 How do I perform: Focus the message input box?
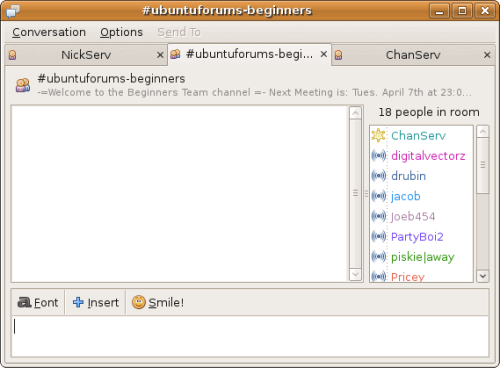[250, 337]
